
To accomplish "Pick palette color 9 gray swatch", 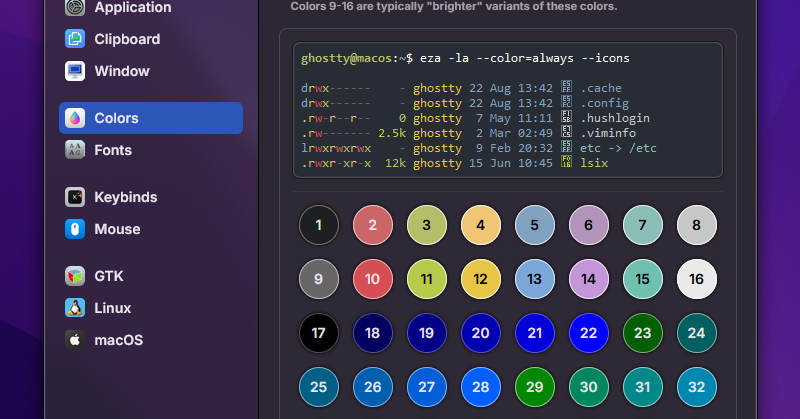I will [318, 279].
